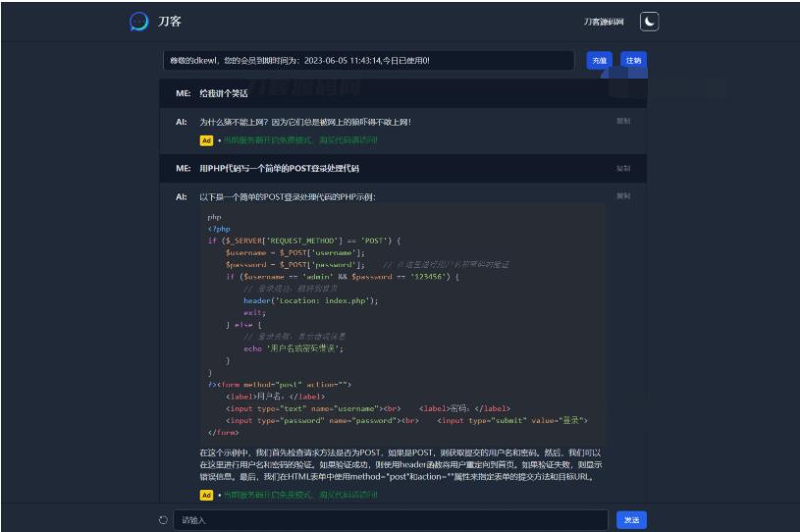Open the 刀客源码网 link in header
Viewport: 800px width, 532px height.
point(605,22)
